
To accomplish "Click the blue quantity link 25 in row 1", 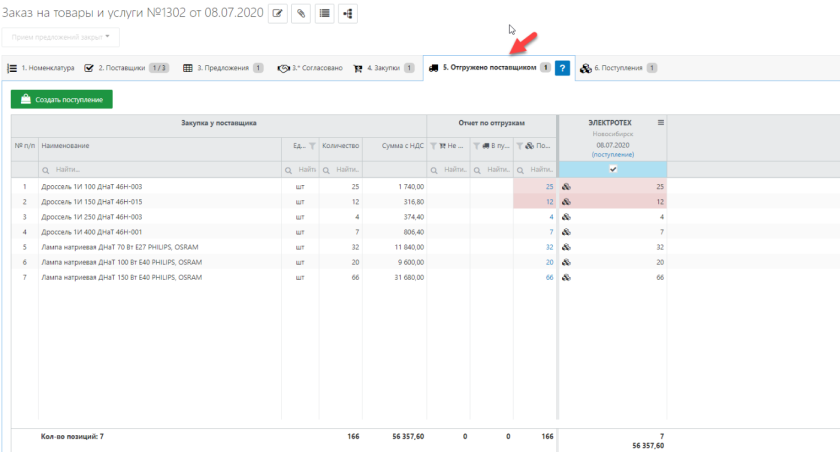I will [549, 187].
